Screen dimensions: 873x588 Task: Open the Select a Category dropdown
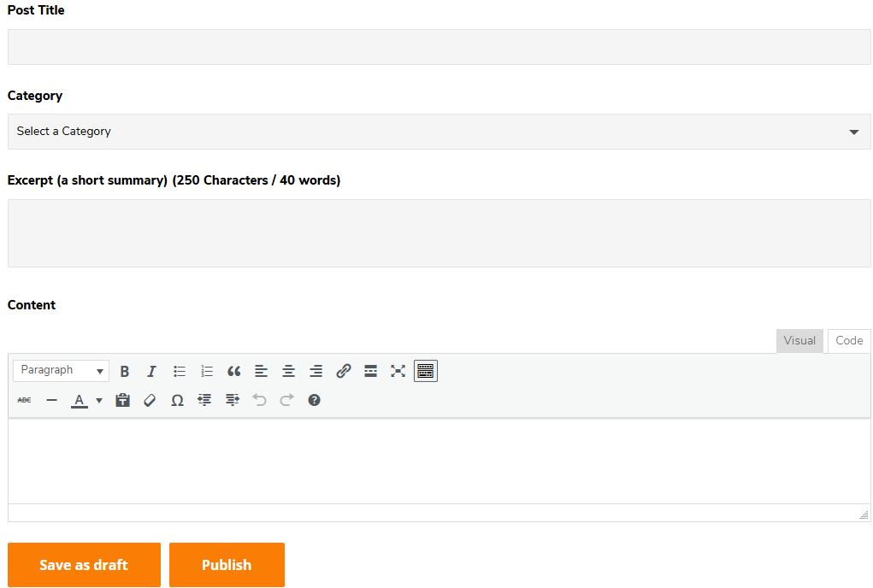point(439,132)
